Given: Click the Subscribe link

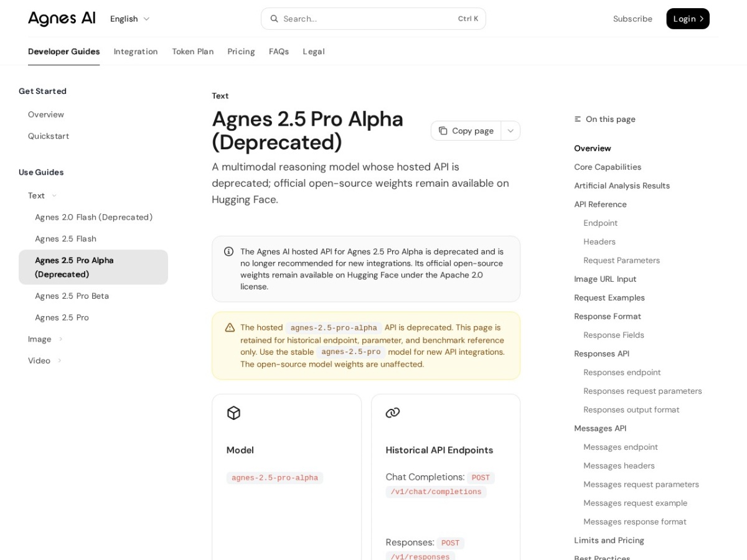Looking at the screenshot, I should pos(632,19).
